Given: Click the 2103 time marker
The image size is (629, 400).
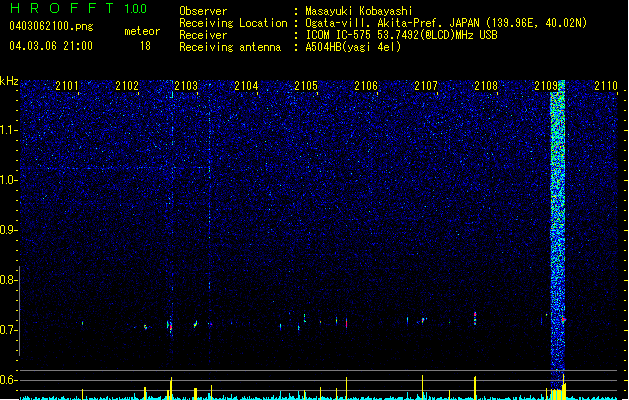Looking at the screenshot, I should pos(186,85).
